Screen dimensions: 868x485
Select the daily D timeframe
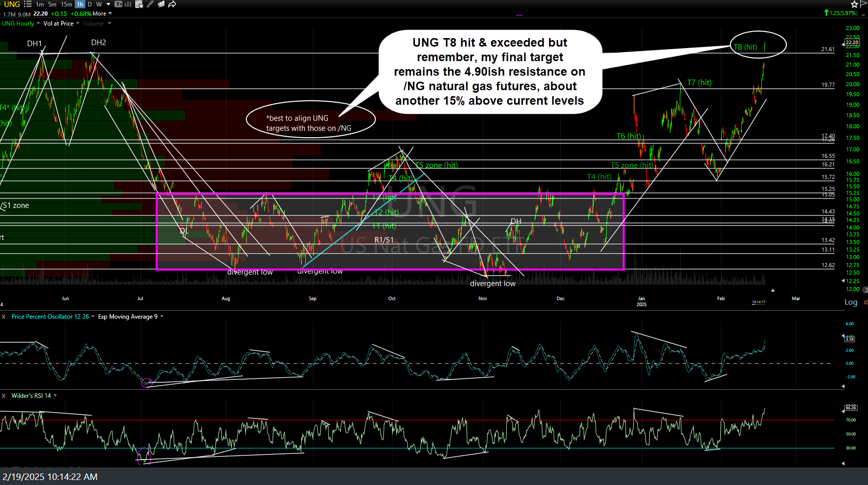[90, 4]
